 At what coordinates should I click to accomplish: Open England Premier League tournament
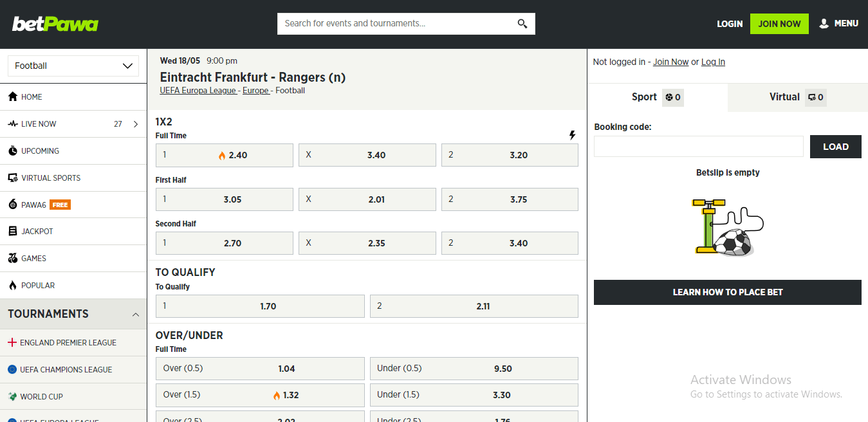[73, 342]
